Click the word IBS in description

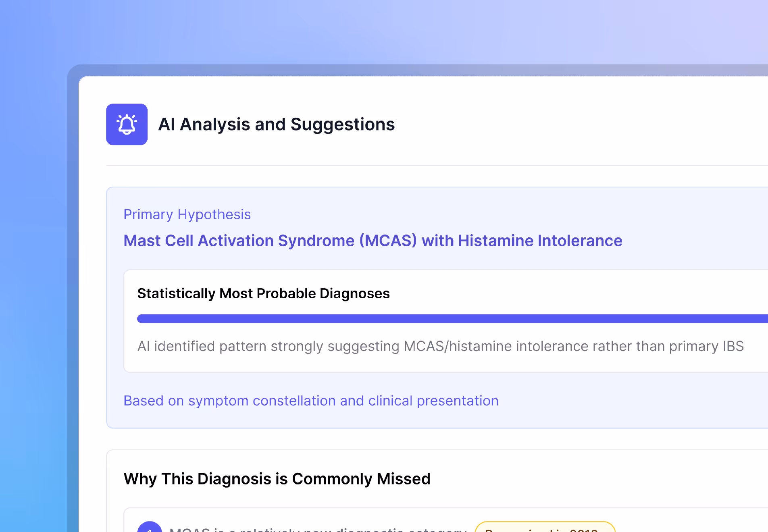tap(733, 346)
